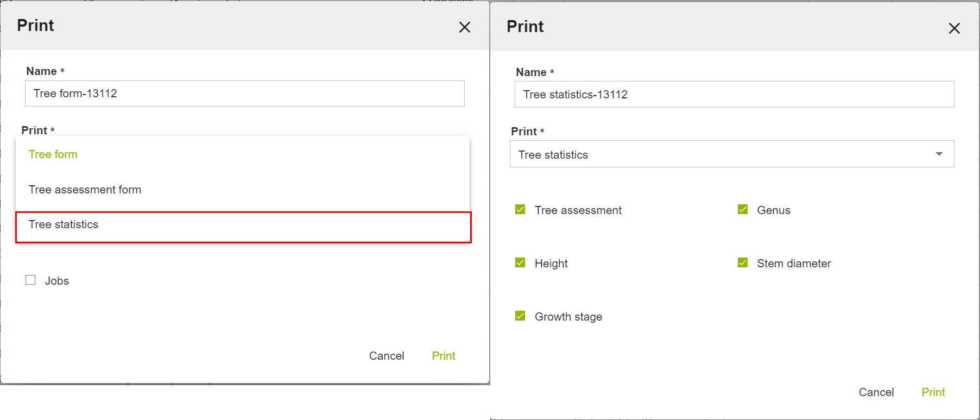Image resolution: width=980 pixels, height=420 pixels.
Task: Untick the Growth stage checkbox
Action: tap(520, 316)
